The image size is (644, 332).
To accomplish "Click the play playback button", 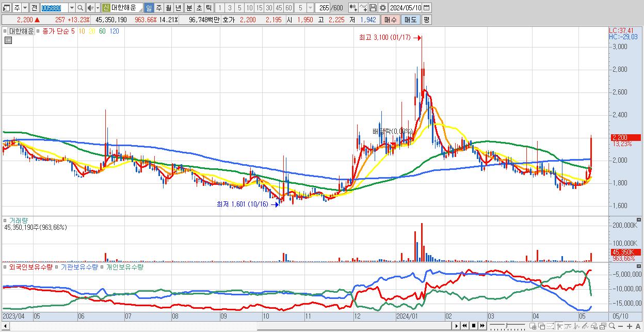I will (457, 326).
